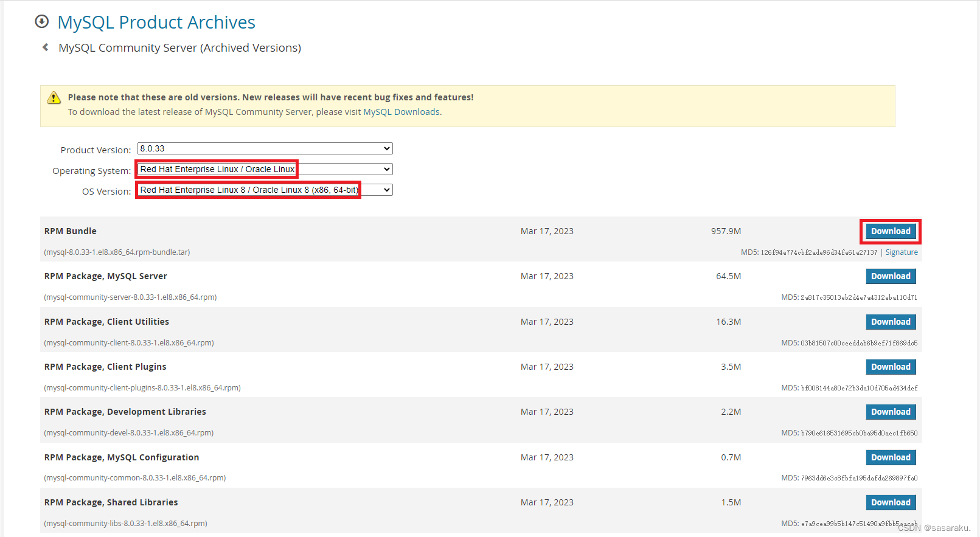Screen dimensions: 980x537
Task: Click the download circle icon beside MySQL Product Archives
Action: click(41, 22)
